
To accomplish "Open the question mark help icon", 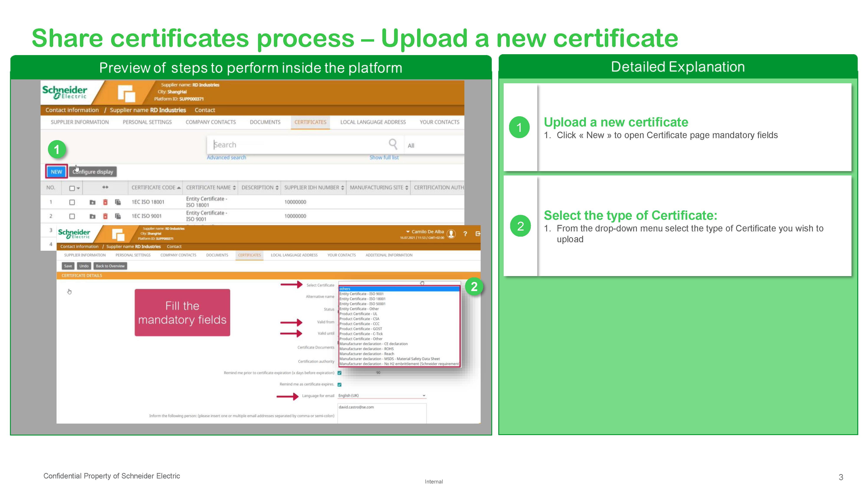I will [465, 234].
